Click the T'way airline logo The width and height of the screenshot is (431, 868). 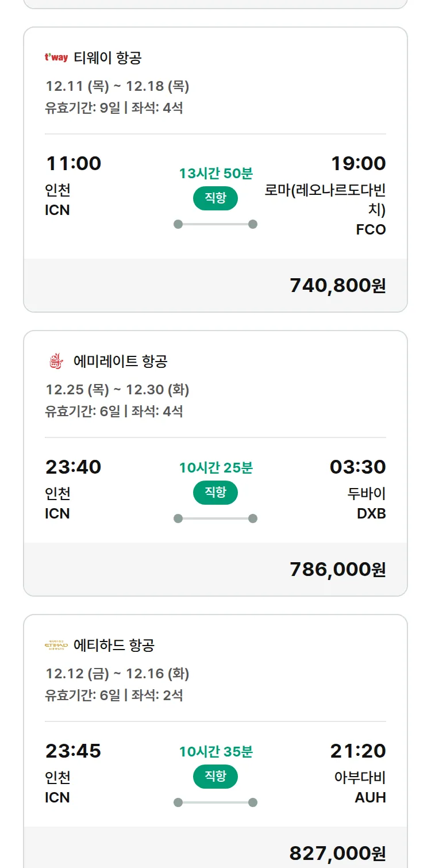click(56, 57)
